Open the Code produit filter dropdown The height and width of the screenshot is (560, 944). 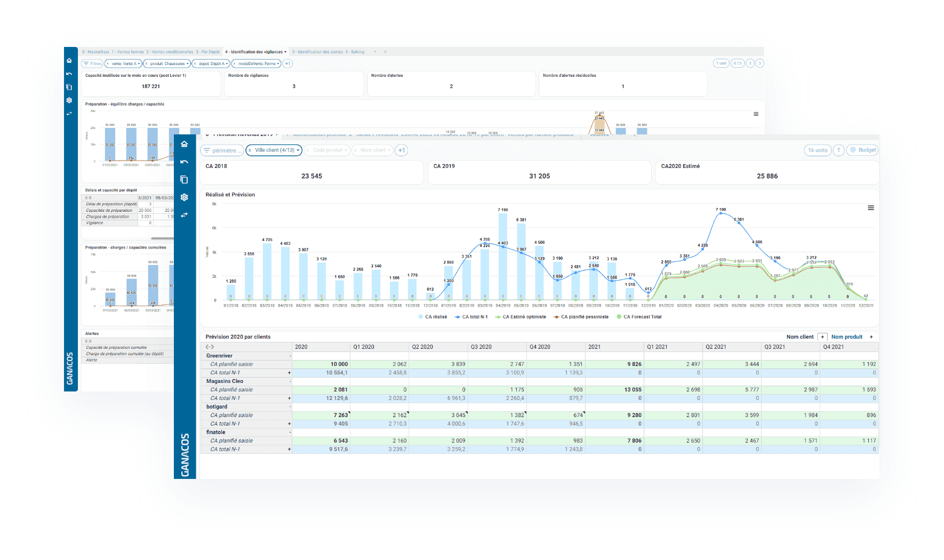click(x=327, y=150)
